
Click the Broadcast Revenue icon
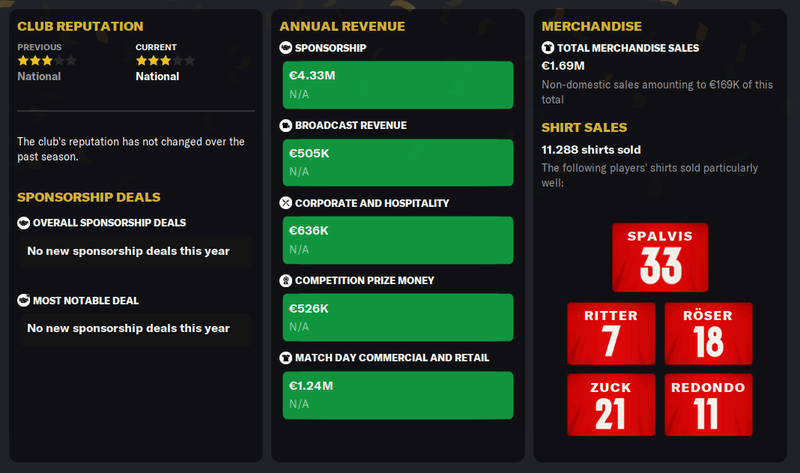click(x=286, y=126)
